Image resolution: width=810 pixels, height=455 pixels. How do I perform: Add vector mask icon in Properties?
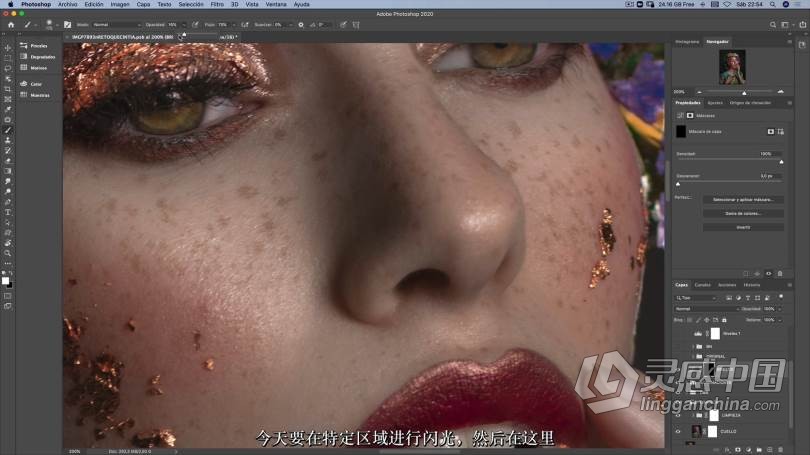781,132
